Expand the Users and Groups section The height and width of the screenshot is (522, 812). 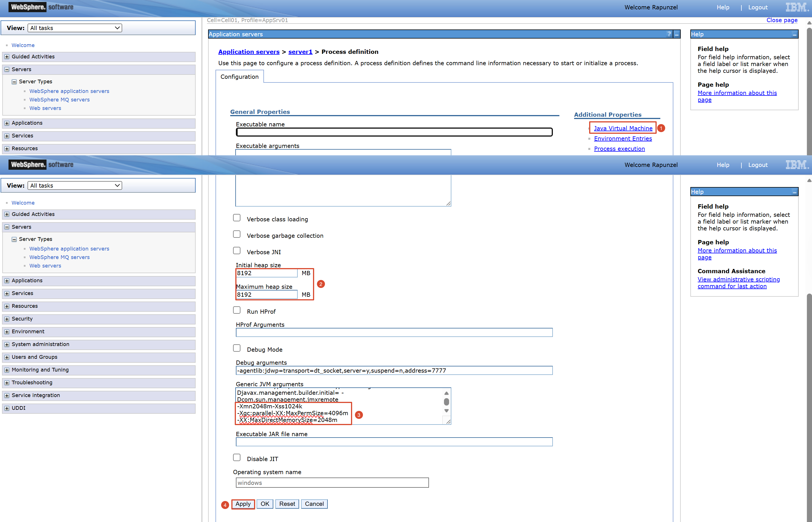[x=7, y=357]
